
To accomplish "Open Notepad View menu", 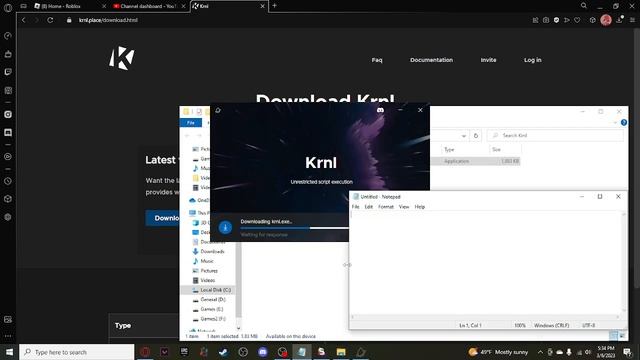I will pos(404,207).
